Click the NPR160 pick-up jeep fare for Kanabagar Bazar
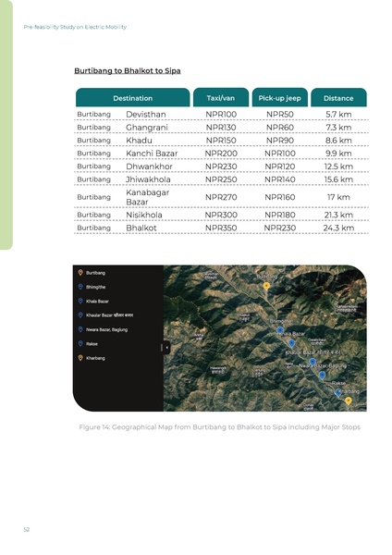392x555 pixels. [280, 197]
